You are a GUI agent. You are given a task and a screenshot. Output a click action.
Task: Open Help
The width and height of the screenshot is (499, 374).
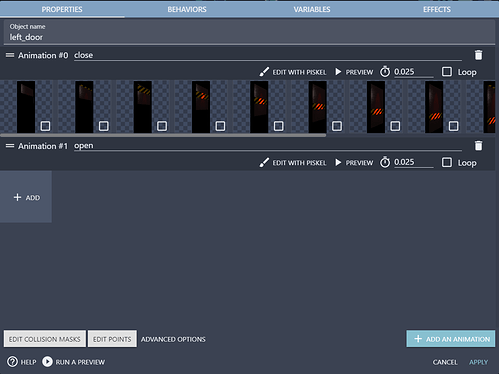tap(22, 362)
